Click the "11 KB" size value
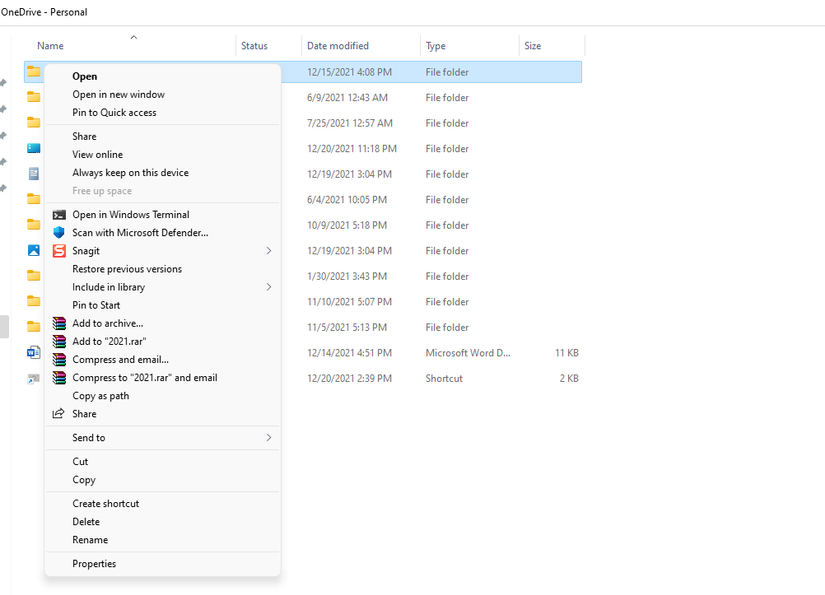 [x=567, y=353]
